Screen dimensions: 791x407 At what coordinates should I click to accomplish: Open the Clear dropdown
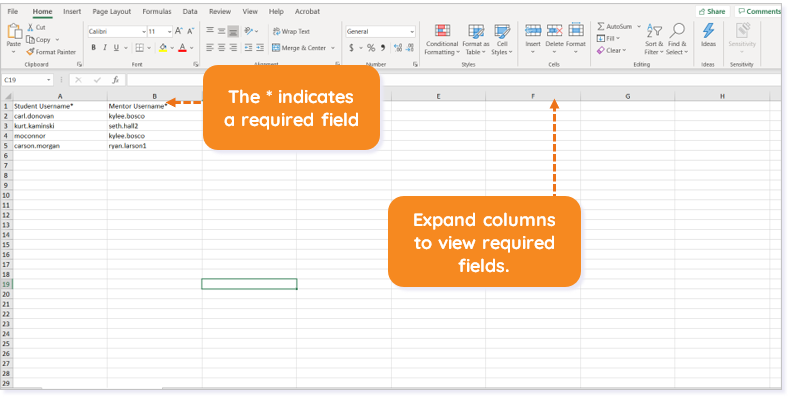pos(611,50)
